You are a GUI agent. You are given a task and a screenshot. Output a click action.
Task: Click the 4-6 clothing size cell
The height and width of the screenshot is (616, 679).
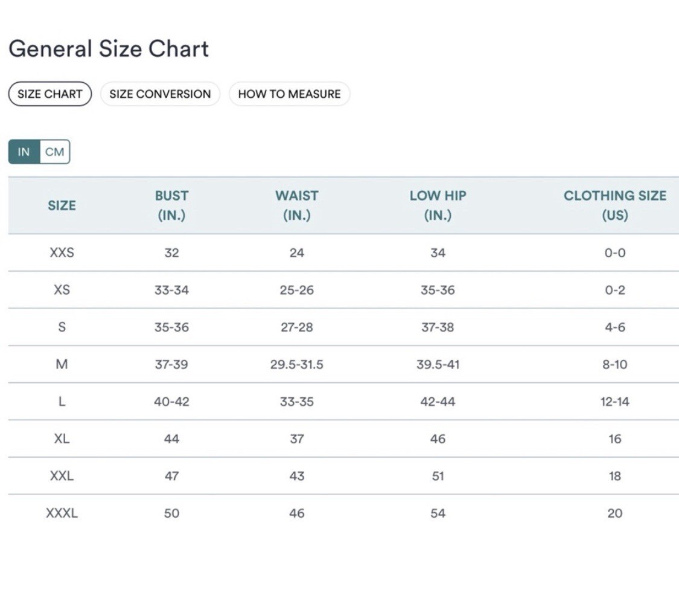click(x=614, y=327)
